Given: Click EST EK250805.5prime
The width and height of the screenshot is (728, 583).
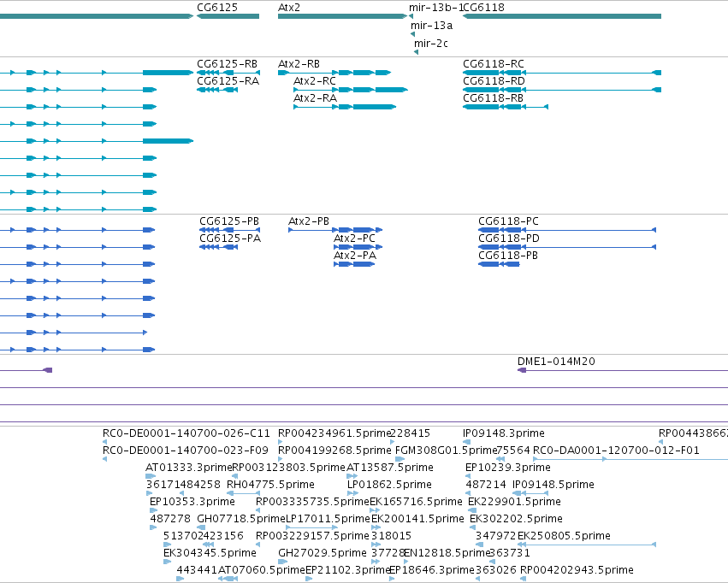Looking at the screenshot, I should [564, 536].
